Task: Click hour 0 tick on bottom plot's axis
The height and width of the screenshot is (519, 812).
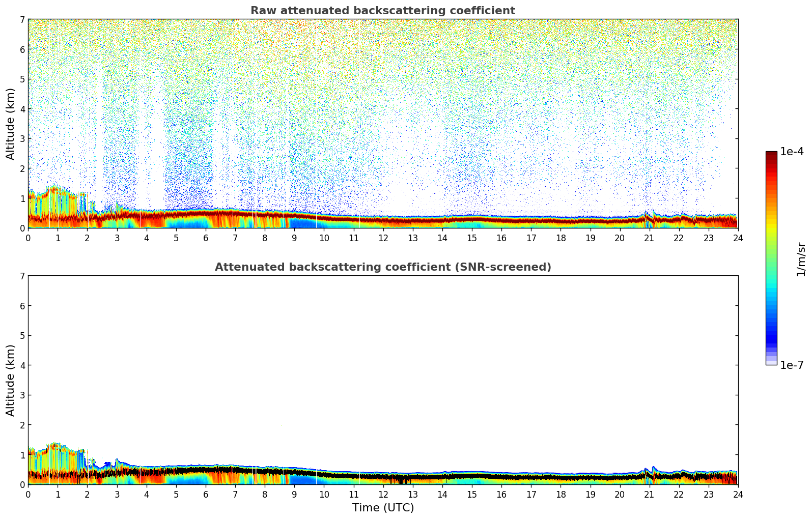Action: [x=28, y=494]
